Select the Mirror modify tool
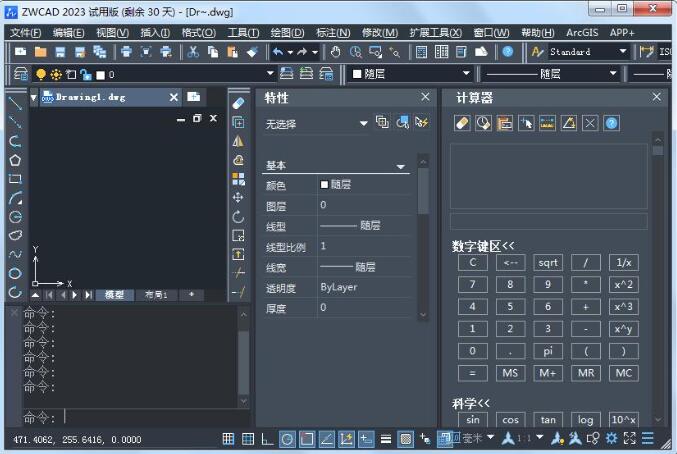Viewport: 677px width, 454px height. pos(238,141)
